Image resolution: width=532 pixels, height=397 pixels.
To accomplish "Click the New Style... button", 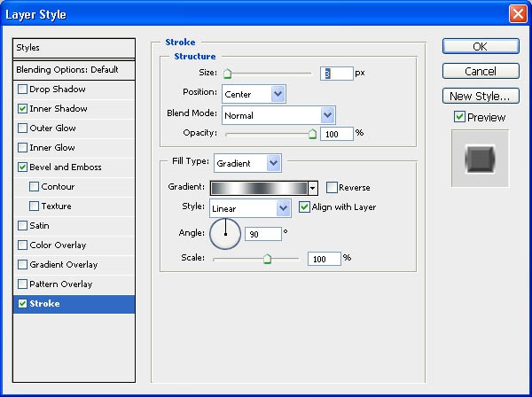I will [481, 97].
